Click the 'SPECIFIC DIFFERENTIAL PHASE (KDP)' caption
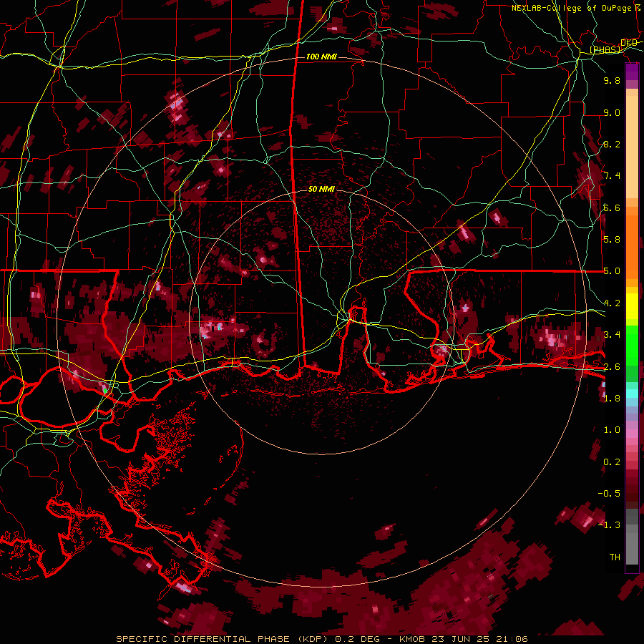This screenshot has width=644, height=644. pyautogui.click(x=223, y=639)
